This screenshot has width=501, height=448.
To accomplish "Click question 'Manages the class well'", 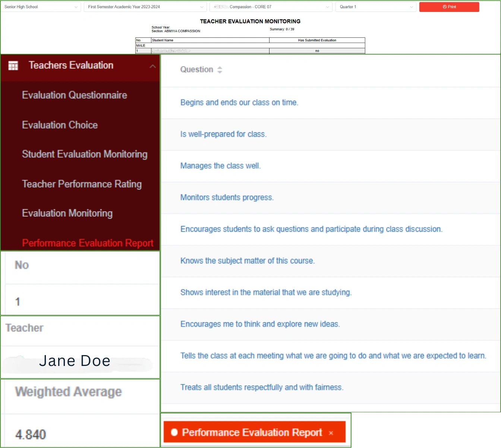I will [220, 166].
